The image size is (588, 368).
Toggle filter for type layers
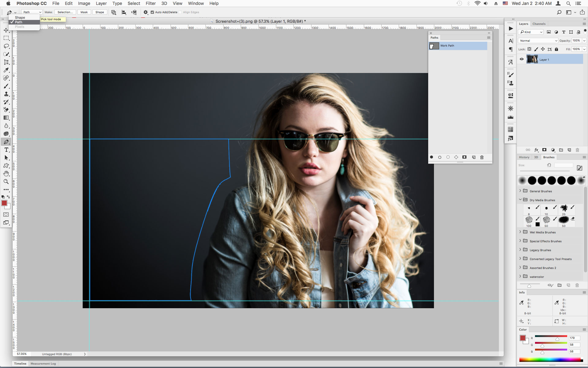(x=563, y=32)
